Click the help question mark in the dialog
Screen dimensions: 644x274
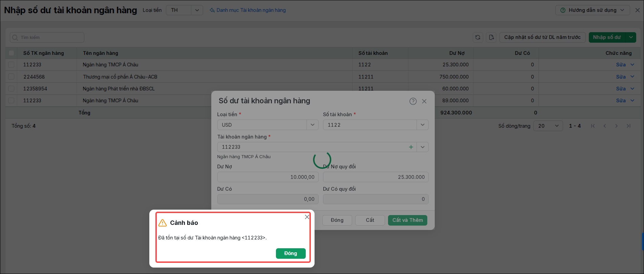point(413,101)
